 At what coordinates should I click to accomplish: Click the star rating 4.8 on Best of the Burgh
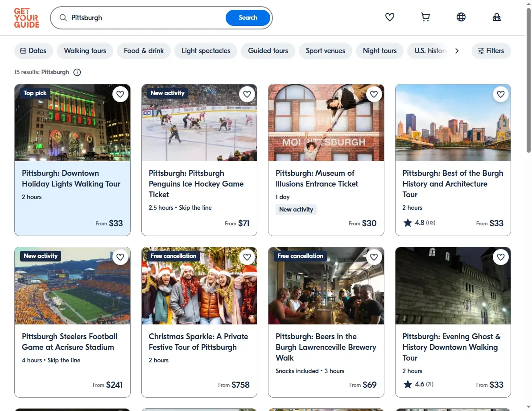[x=419, y=223]
